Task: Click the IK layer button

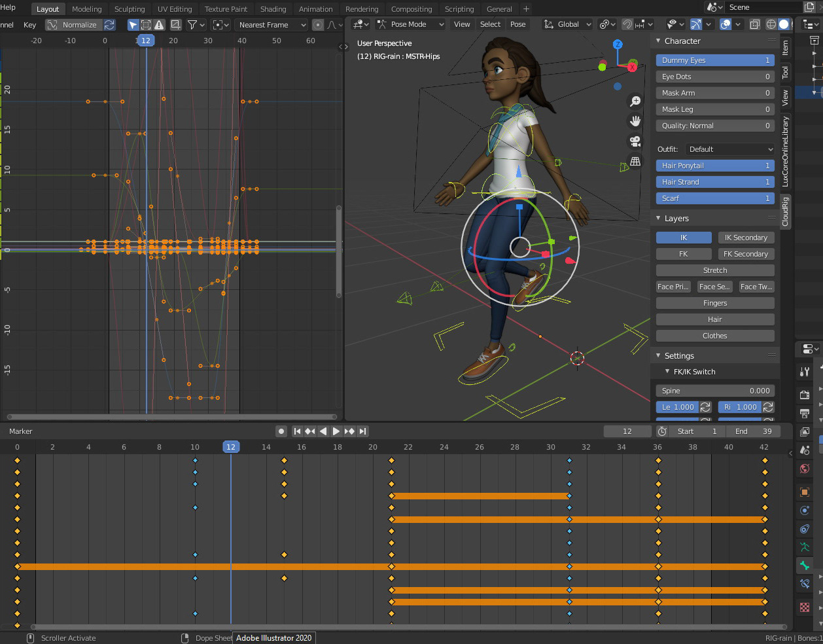Action: coord(684,238)
